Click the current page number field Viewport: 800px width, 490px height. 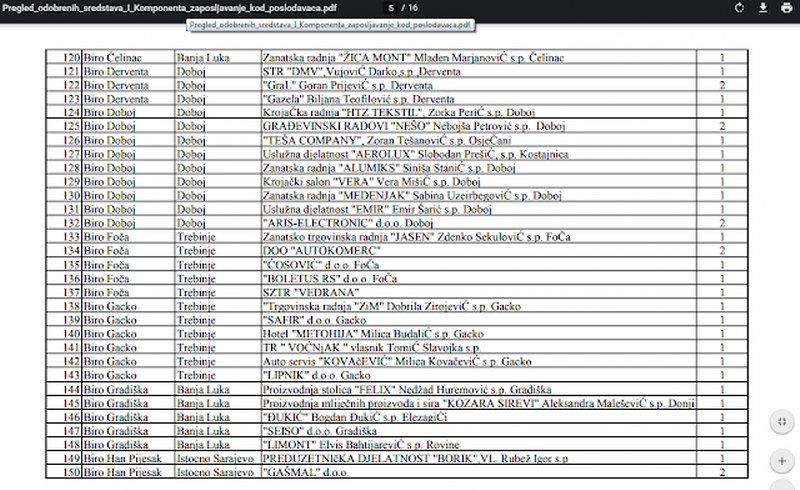[x=391, y=8]
